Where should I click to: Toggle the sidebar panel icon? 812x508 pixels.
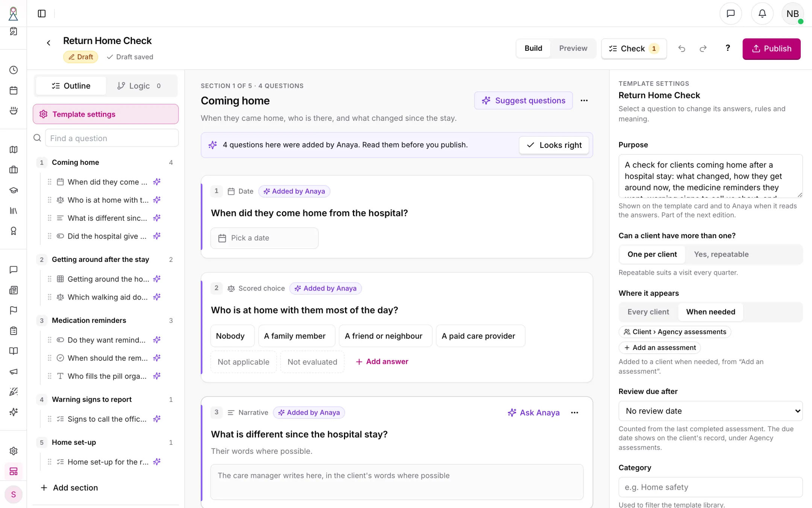pyautogui.click(x=42, y=14)
